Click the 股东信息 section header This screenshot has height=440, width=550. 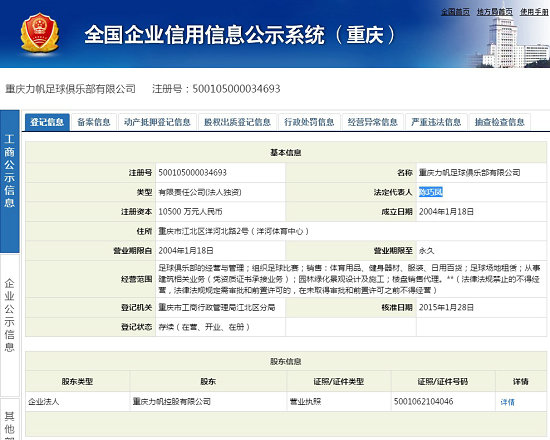[286, 361]
